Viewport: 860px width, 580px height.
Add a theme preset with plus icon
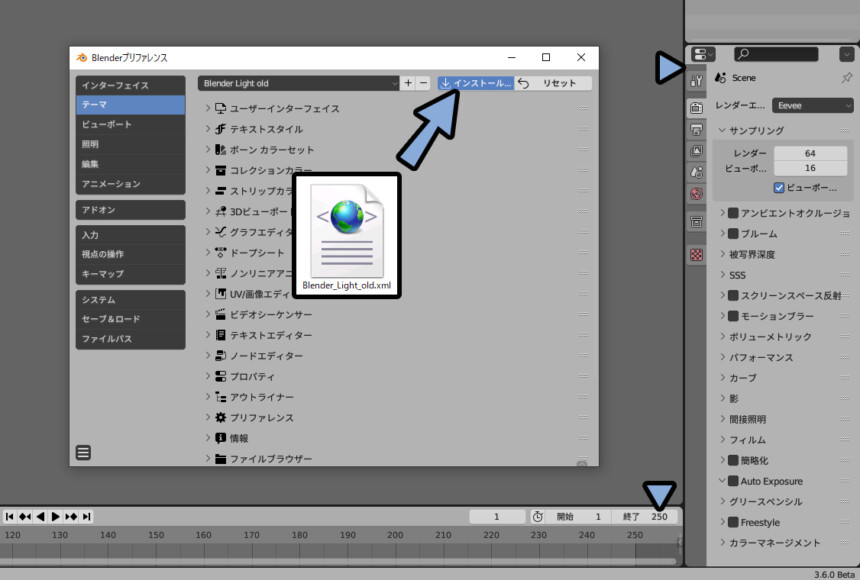coord(408,83)
